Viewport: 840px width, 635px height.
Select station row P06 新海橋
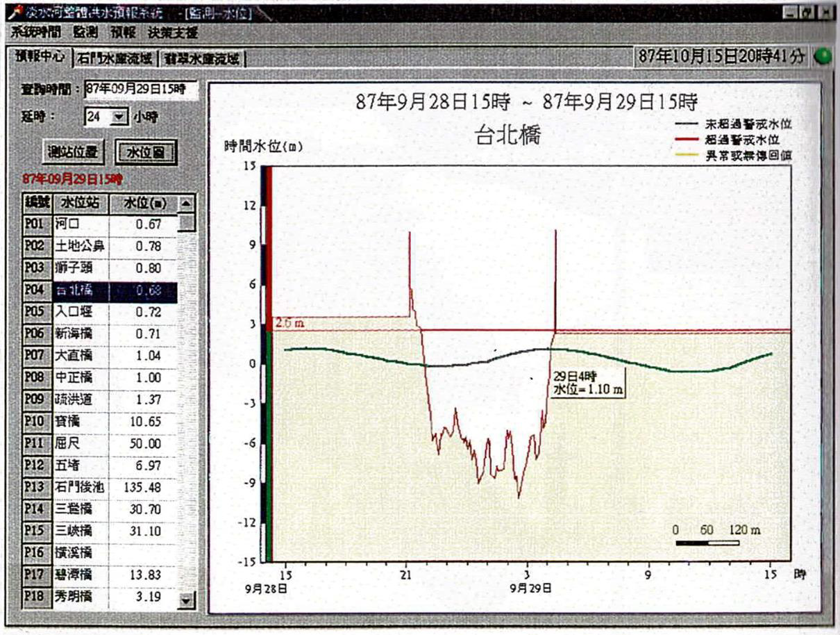click(99, 334)
